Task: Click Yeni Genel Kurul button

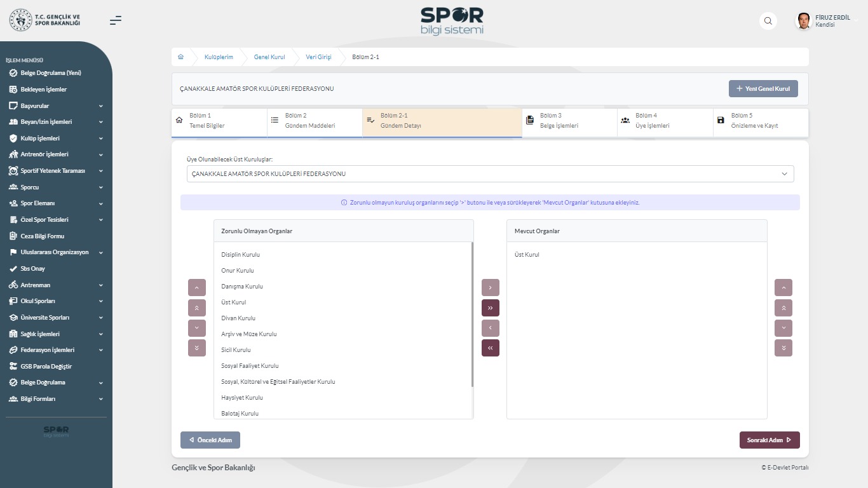Action: (763, 89)
